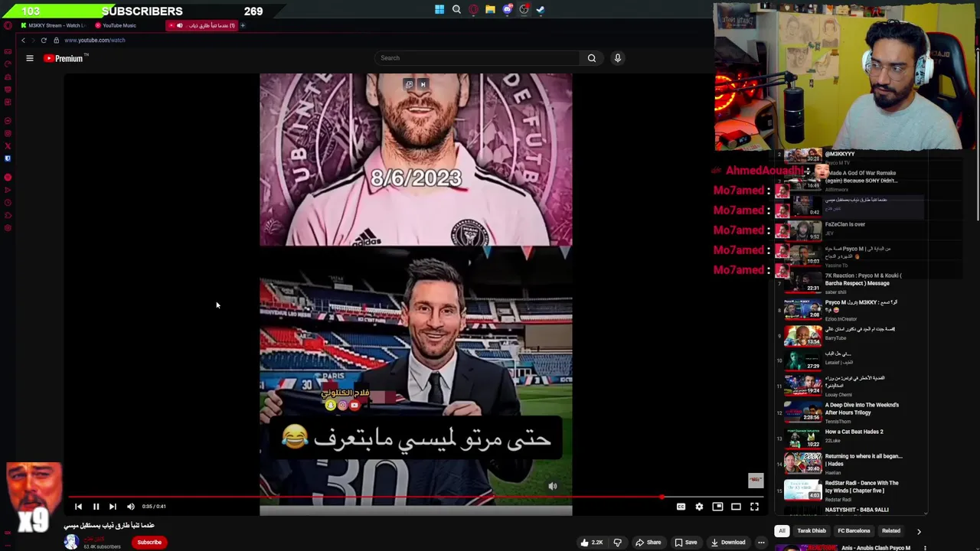Play 'How a Cat Beat Hades 2' thumbnail image
The height and width of the screenshot is (551, 980).
[x=802, y=439]
